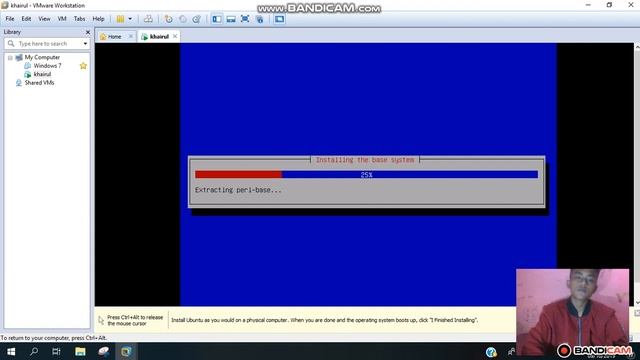This screenshot has height=360, width=640.
Task: Click the VMware Workstation taskbar icon
Action: (126, 351)
